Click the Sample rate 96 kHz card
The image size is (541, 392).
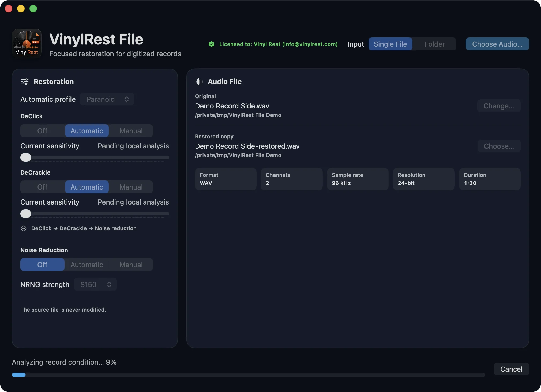pos(358,179)
